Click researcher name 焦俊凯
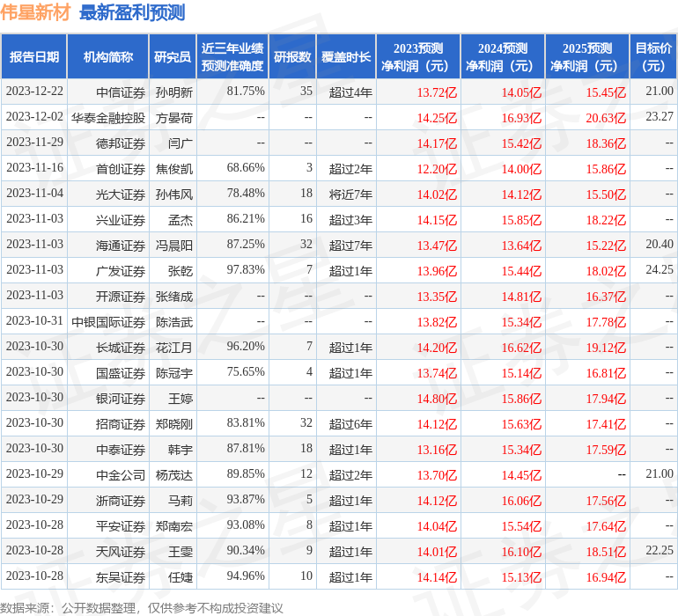This screenshot has height=616, width=678. (x=174, y=169)
